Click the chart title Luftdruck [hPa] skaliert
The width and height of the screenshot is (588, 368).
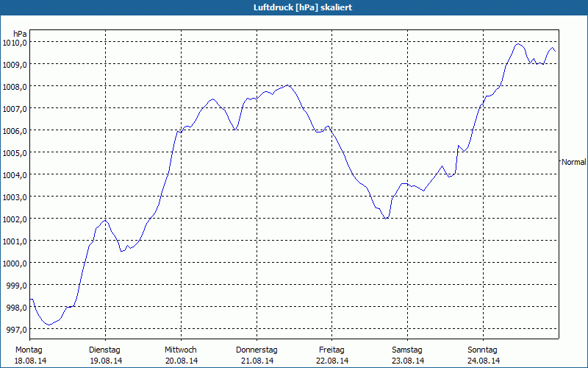[x=293, y=7]
